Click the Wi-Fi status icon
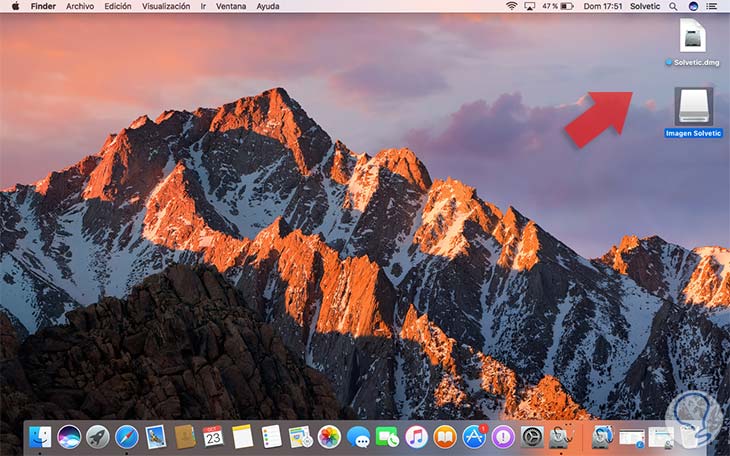The width and height of the screenshot is (730, 456). pos(512,6)
